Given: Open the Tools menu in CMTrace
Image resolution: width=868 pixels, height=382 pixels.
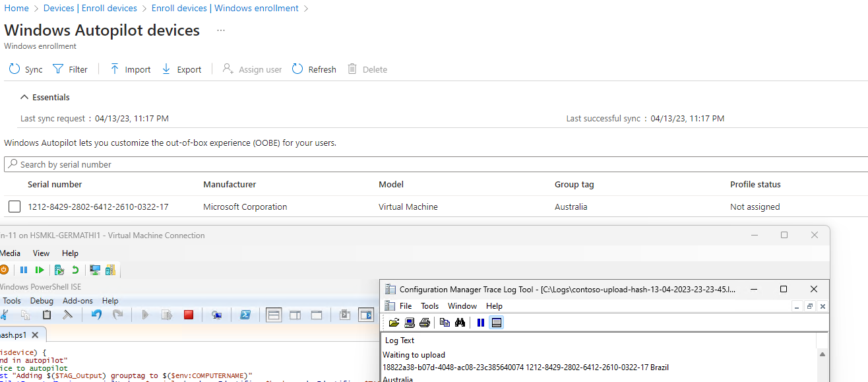Looking at the screenshot, I should pos(429,306).
